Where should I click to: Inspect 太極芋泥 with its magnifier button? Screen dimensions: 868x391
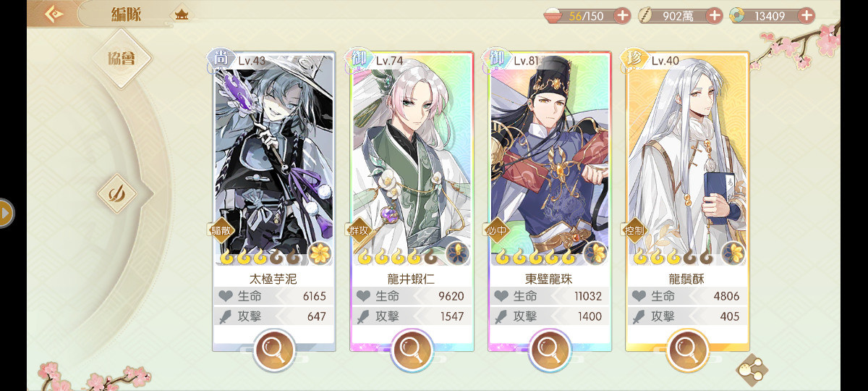coord(275,350)
